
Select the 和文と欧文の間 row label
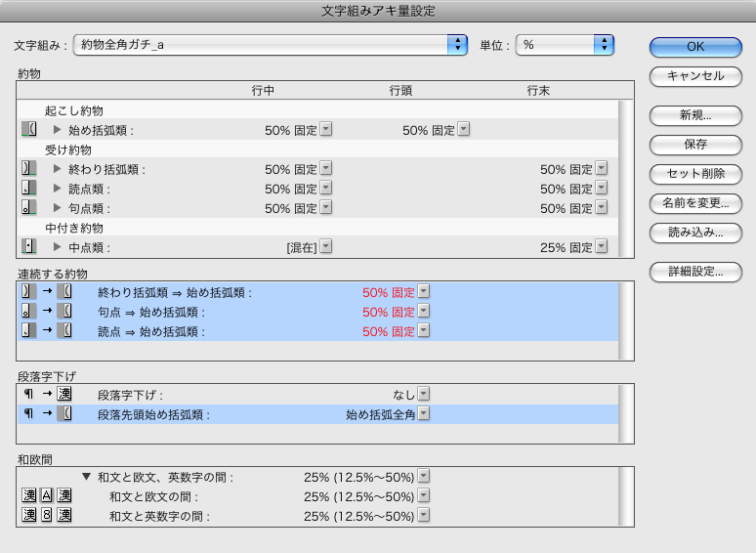click(x=153, y=496)
